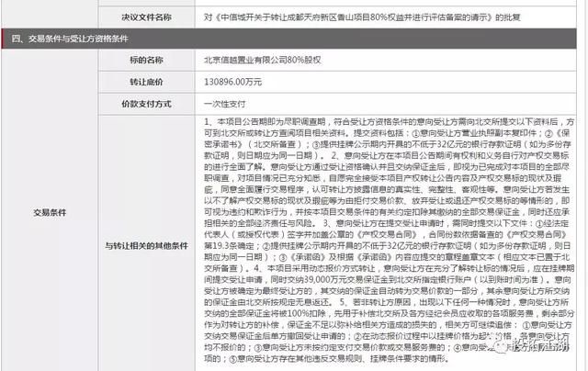Click the approval document title mentioning 中信城开
Viewport: 588px width, 371px height.
(362, 17)
